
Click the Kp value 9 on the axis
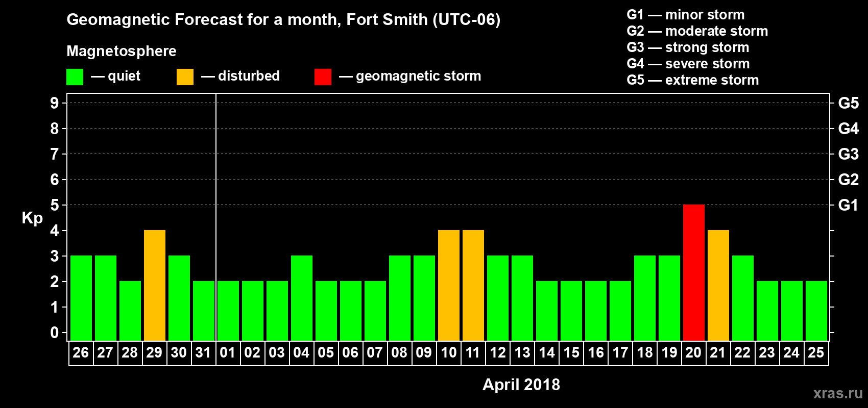(x=55, y=103)
